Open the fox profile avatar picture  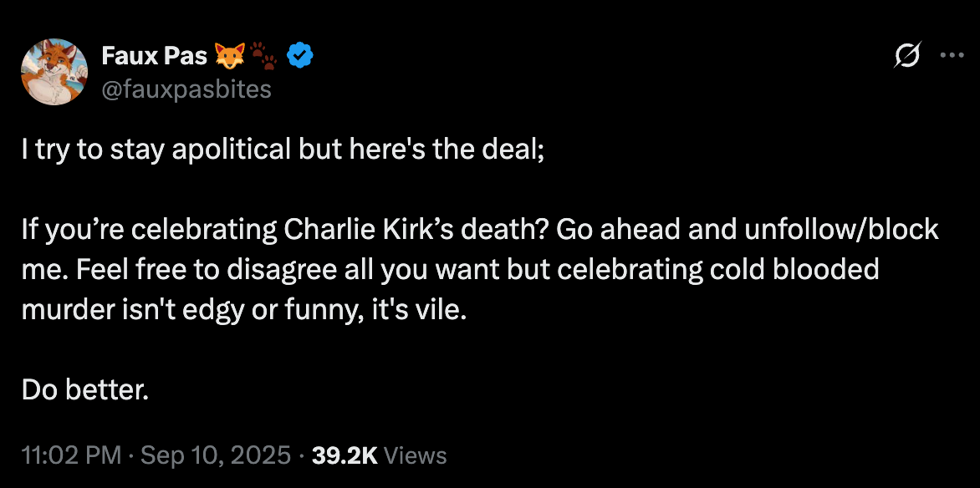tap(54, 72)
